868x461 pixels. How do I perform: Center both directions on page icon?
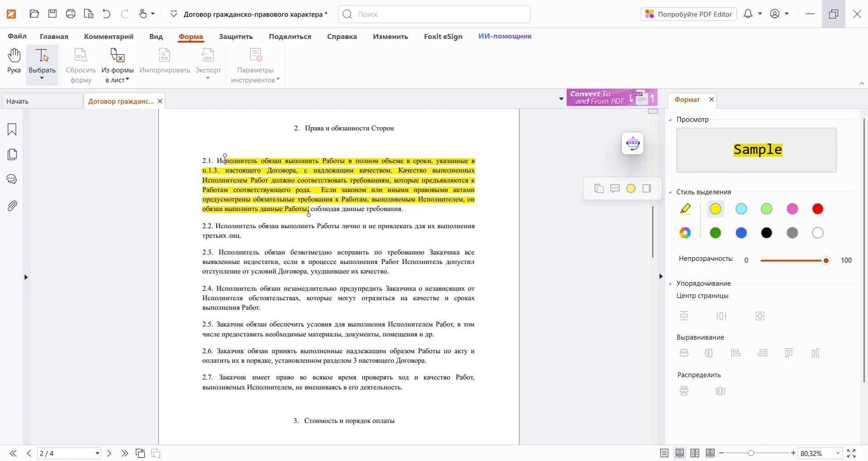tap(760, 316)
